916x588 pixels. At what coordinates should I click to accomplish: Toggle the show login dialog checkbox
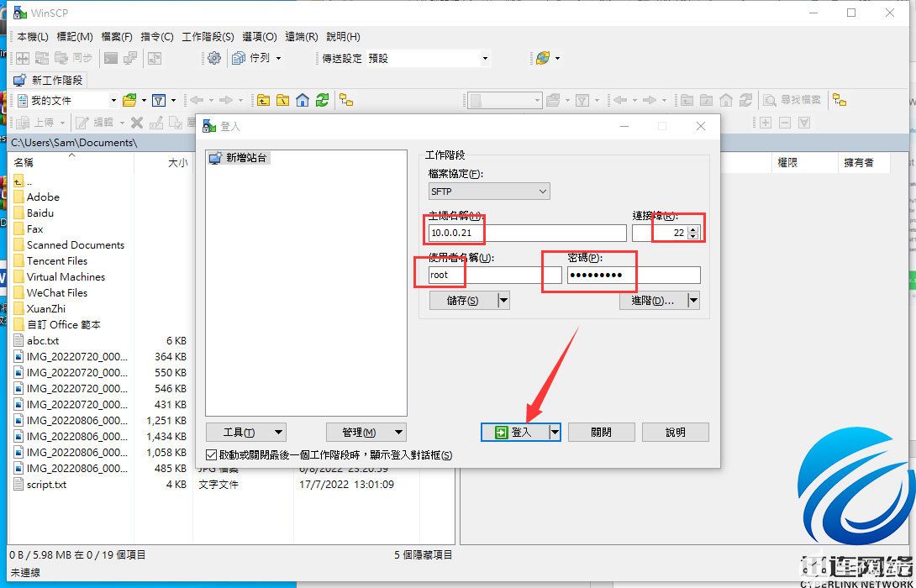pyautogui.click(x=212, y=455)
